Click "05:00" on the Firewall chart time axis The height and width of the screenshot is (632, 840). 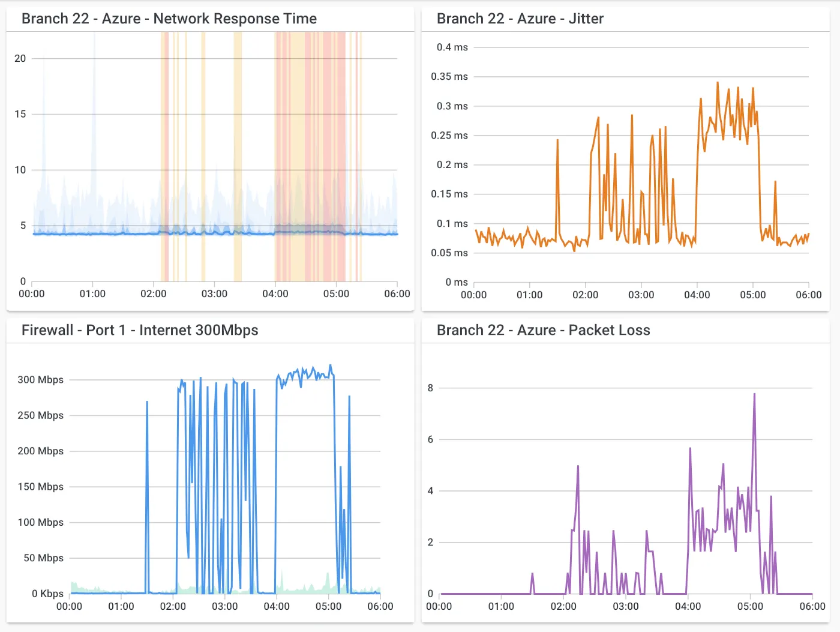[329, 607]
